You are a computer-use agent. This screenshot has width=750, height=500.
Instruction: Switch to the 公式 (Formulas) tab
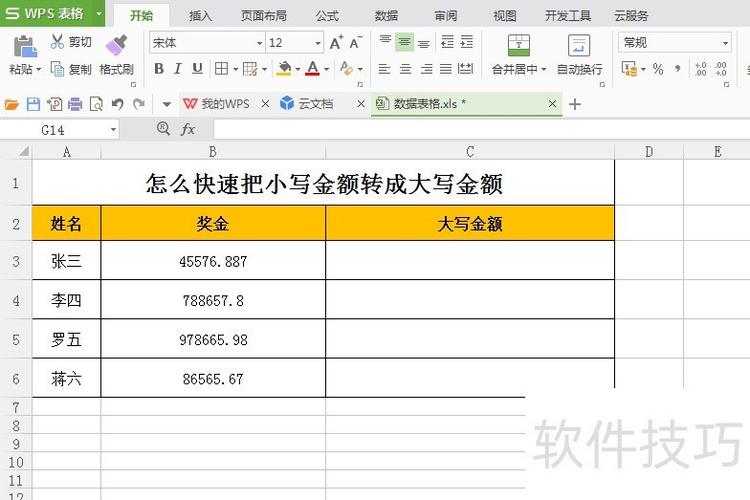coord(327,16)
